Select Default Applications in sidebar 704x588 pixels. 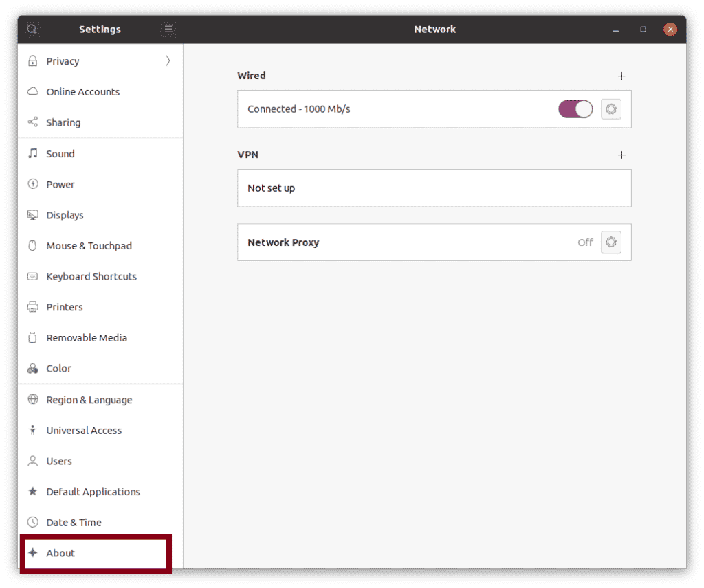pyautogui.click(x=92, y=491)
